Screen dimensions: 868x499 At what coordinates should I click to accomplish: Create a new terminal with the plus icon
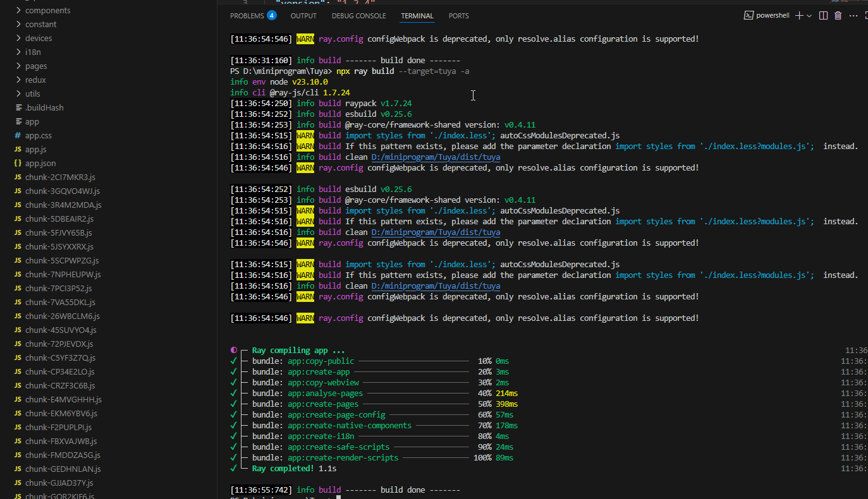click(x=799, y=15)
